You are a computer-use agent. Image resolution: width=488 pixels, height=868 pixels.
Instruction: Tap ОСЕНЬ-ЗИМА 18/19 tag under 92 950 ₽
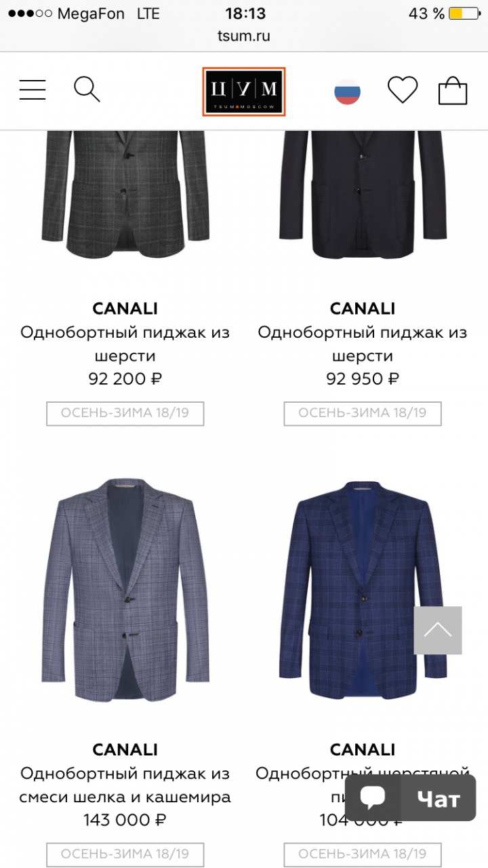click(x=363, y=413)
